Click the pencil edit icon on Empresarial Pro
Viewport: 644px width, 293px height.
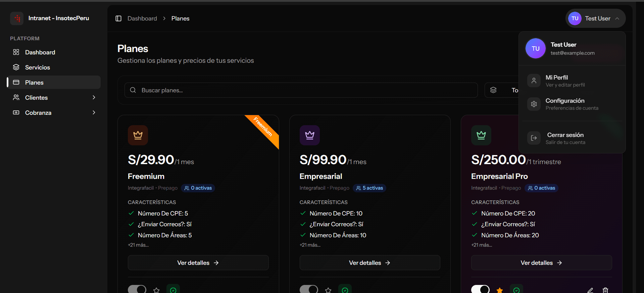pos(590,290)
